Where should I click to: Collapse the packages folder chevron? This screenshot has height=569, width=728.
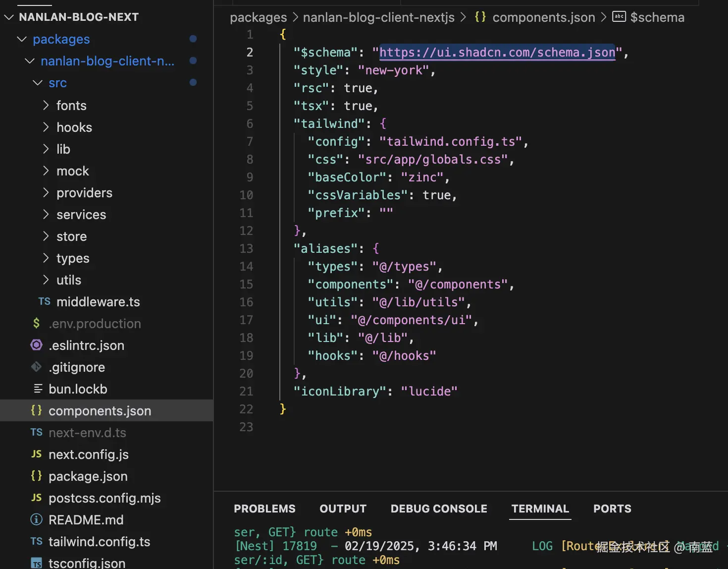(22, 39)
